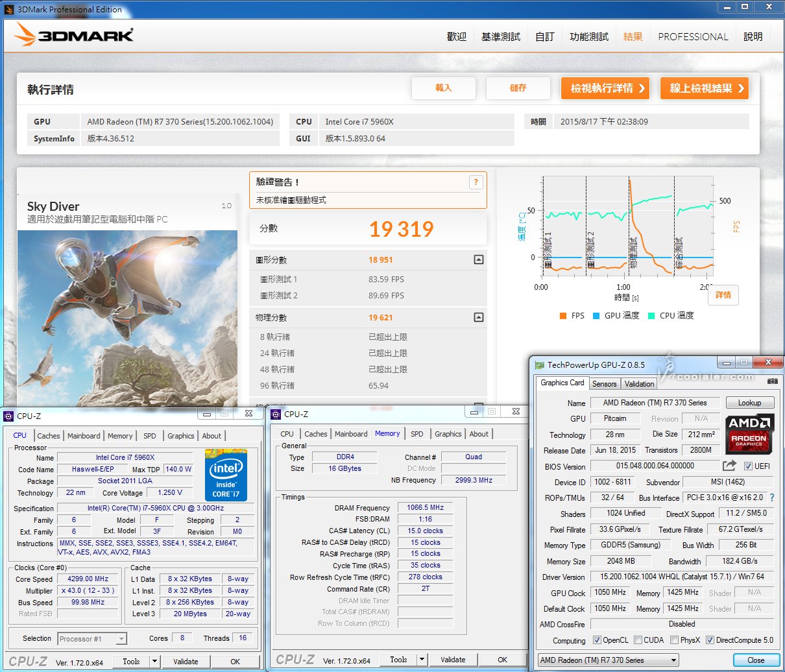
Task: Open the PROFESSIONAL tab in 3DMark
Action: (x=693, y=37)
